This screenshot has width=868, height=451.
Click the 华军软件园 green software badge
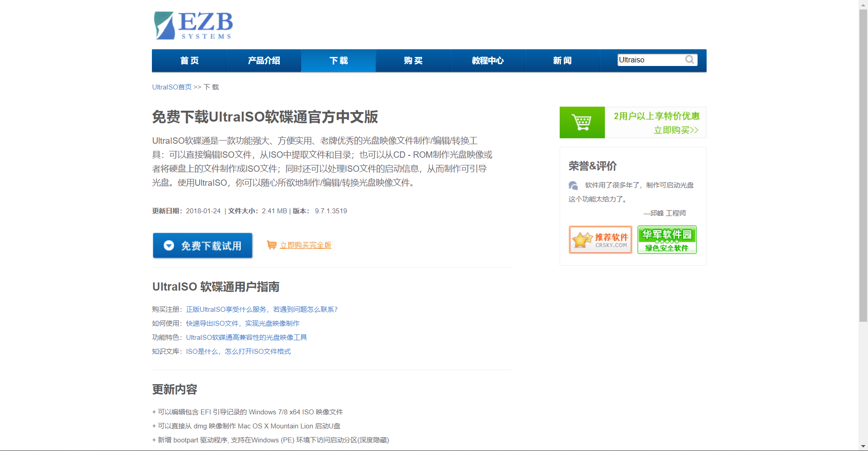pyautogui.click(x=667, y=240)
